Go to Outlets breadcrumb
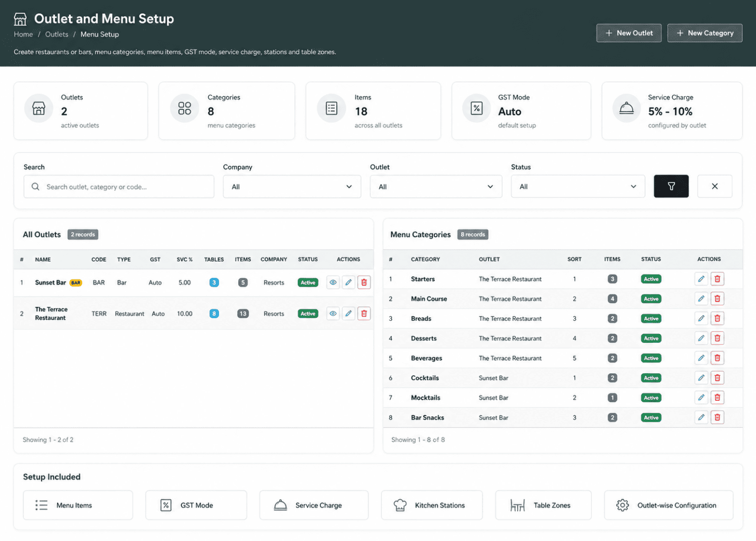 pos(57,34)
